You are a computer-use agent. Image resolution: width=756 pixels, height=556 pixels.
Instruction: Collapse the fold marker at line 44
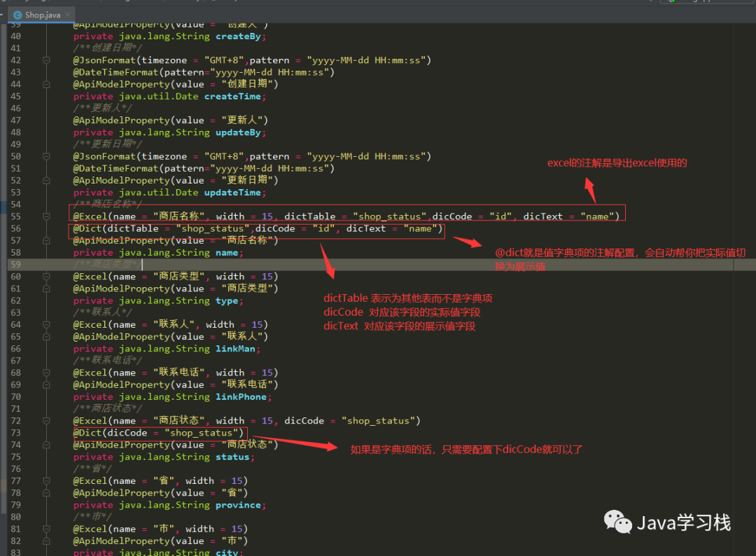[46, 85]
